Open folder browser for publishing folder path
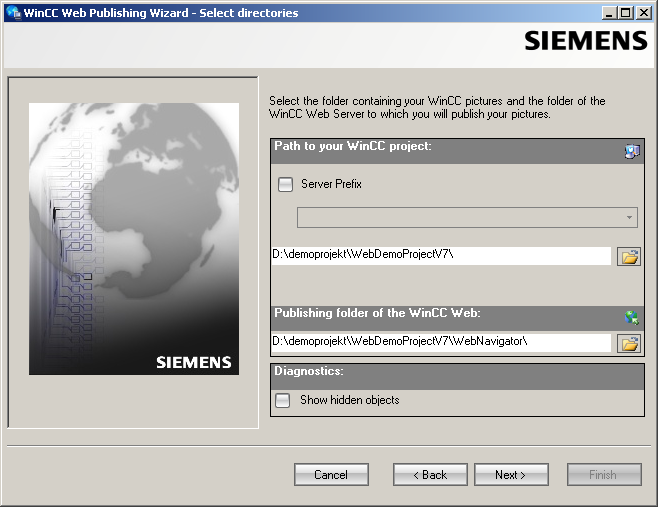The height and width of the screenshot is (507, 658). point(629,343)
